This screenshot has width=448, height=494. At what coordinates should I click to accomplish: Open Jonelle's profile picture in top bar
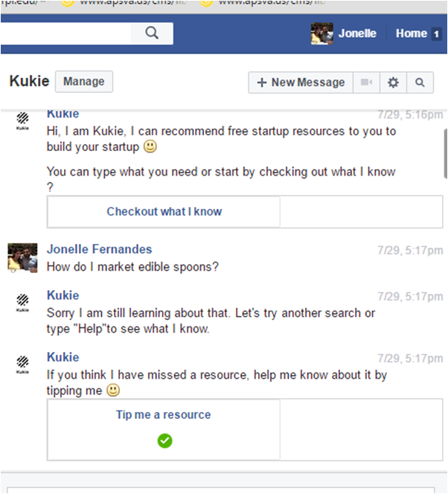321,33
